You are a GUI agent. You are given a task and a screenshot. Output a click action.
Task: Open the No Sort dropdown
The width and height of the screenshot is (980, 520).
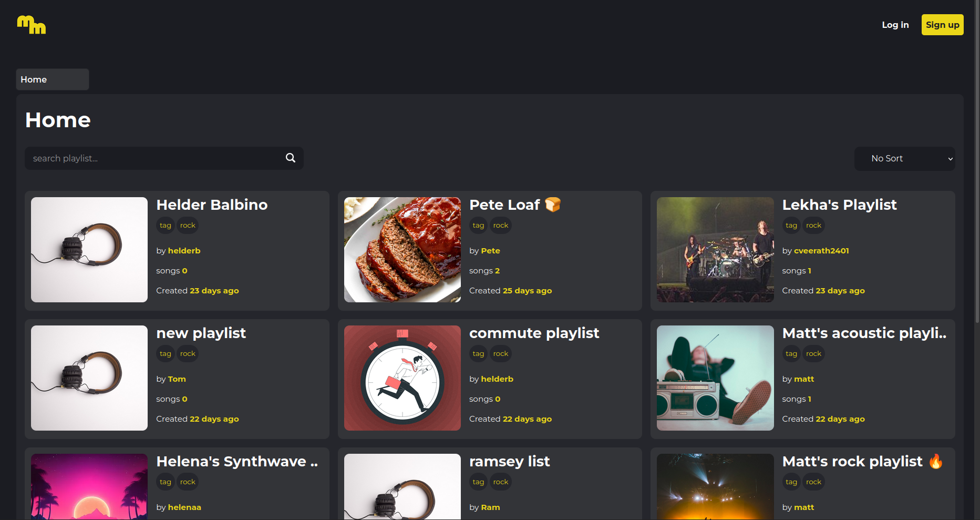[x=904, y=158]
